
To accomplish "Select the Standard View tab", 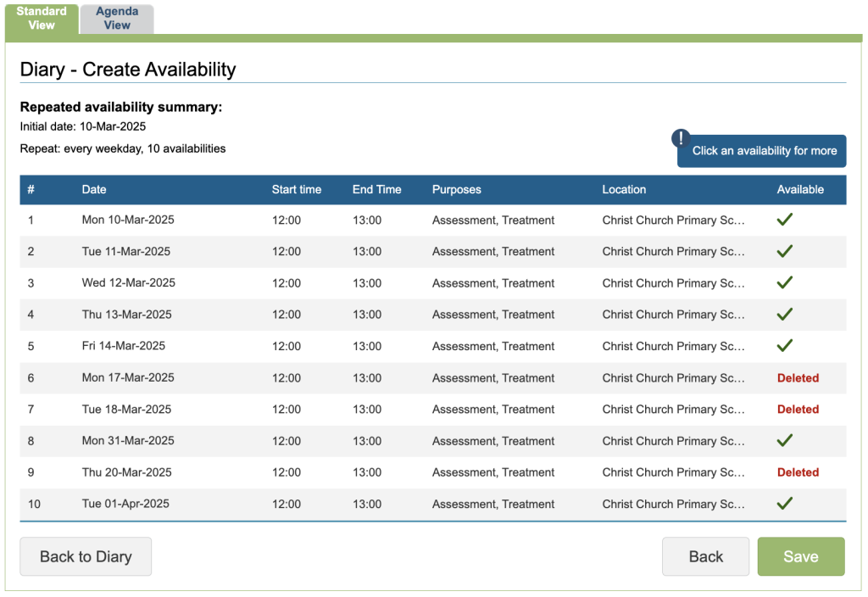I will tap(42, 19).
